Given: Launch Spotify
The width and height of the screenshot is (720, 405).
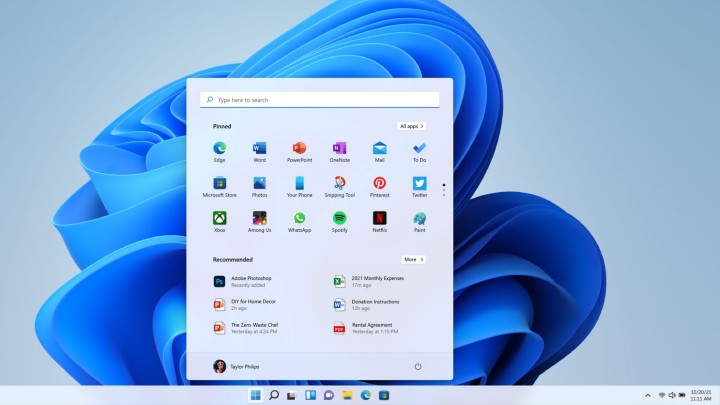Looking at the screenshot, I should click(x=339, y=222).
